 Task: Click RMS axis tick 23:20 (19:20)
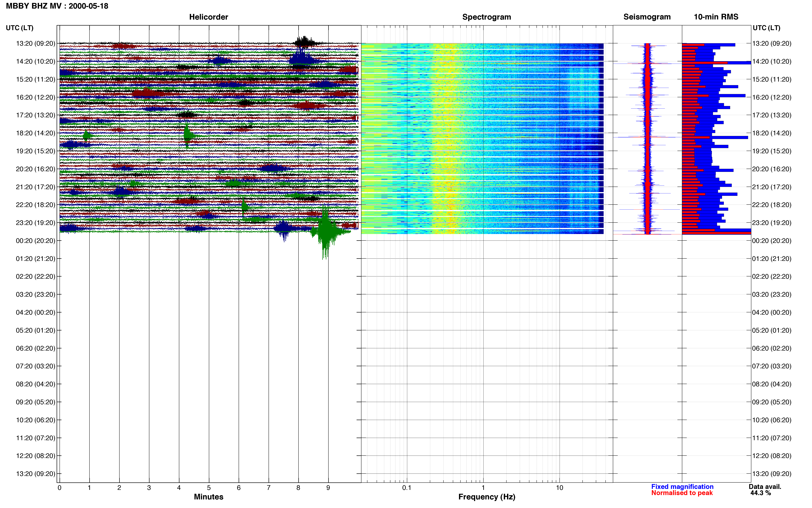click(772, 223)
